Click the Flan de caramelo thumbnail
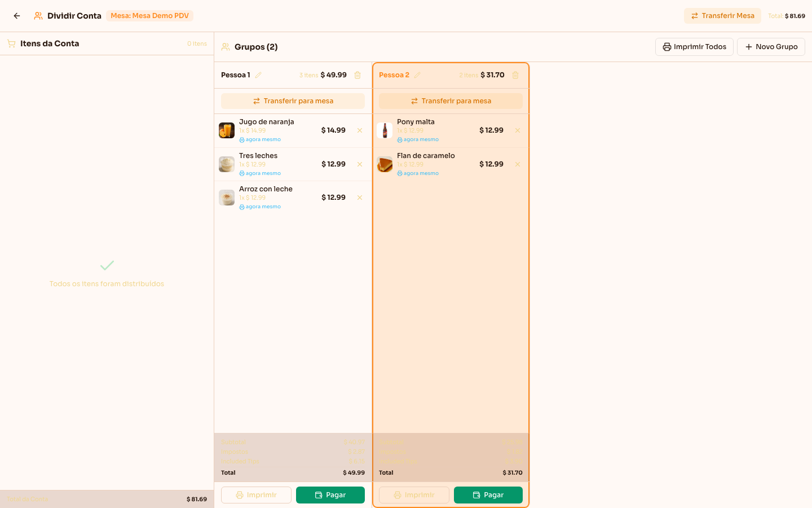Viewport: 812px width, 508px height. [385, 164]
